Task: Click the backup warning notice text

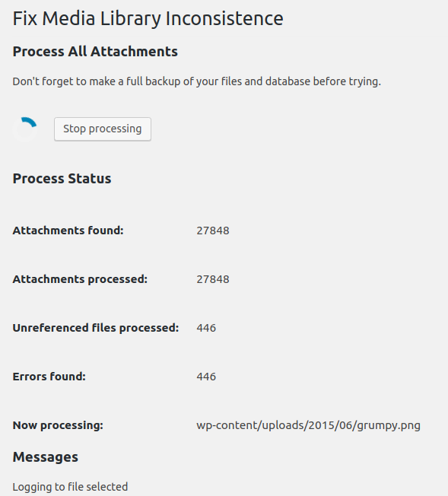Action: (x=197, y=81)
